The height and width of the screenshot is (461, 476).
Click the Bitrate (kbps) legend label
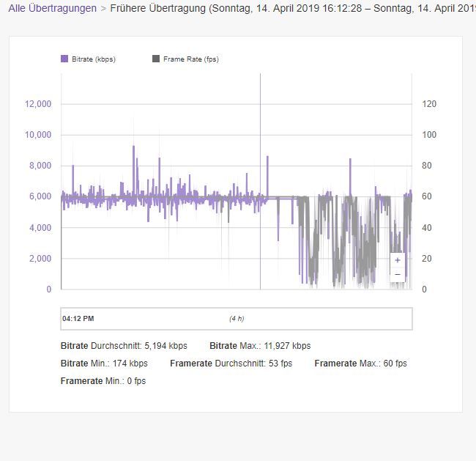pos(94,59)
